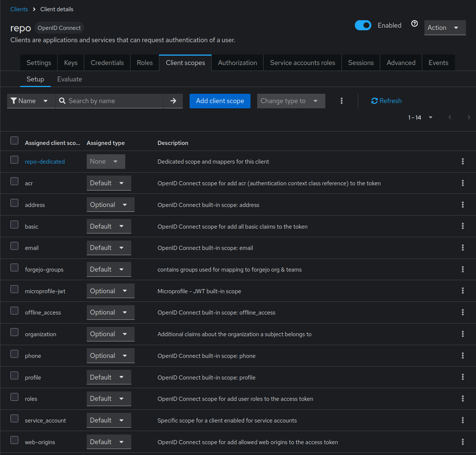Open kebab menu for repo-dedicated row
The width and height of the screenshot is (476, 455).
point(463,161)
